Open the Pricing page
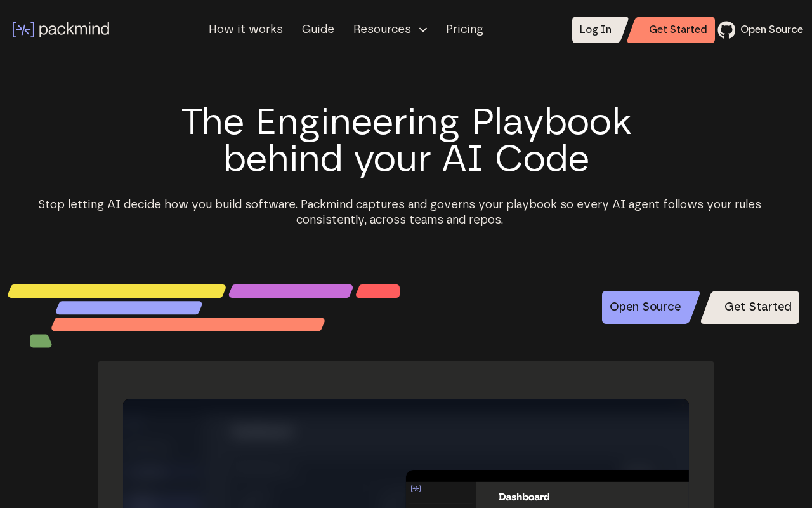812x508 pixels. [464, 30]
